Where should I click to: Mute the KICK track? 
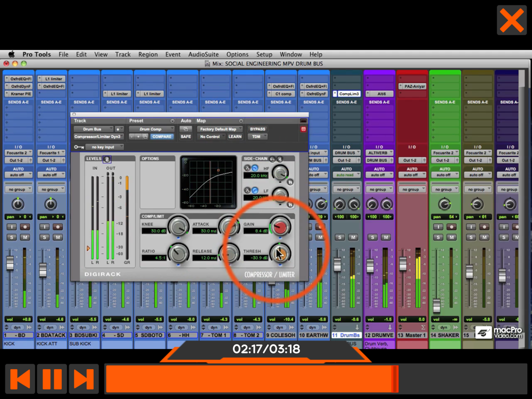25,237
